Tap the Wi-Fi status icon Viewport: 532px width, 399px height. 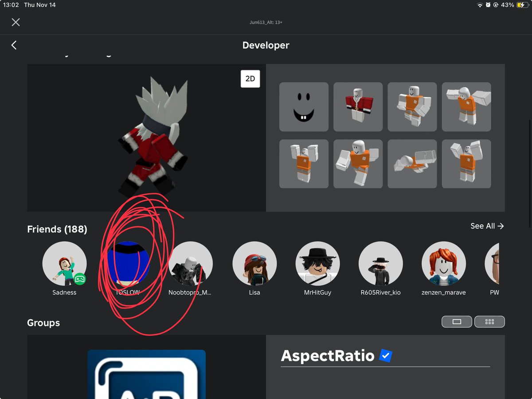pyautogui.click(x=480, y=5)
